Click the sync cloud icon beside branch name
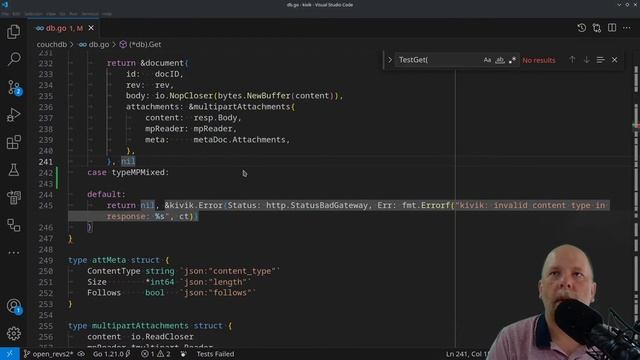640x360 pixels. click(x=81, y=354)
